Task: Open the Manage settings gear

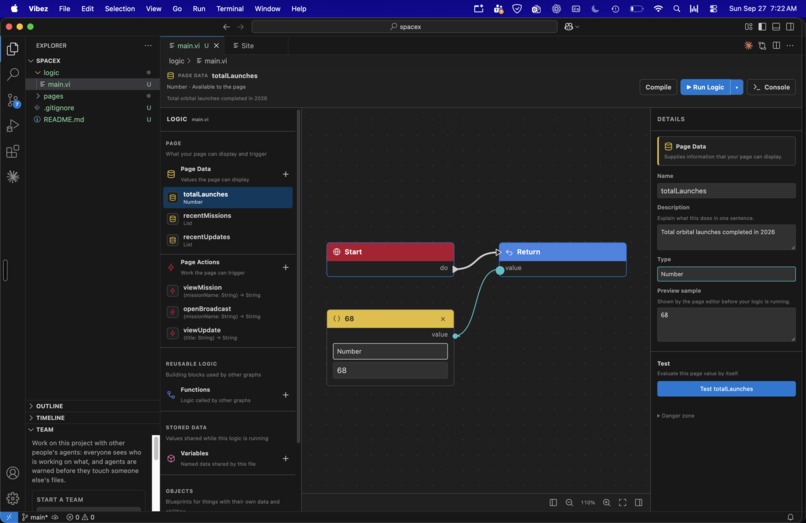Action: click(x=13, y=498)
